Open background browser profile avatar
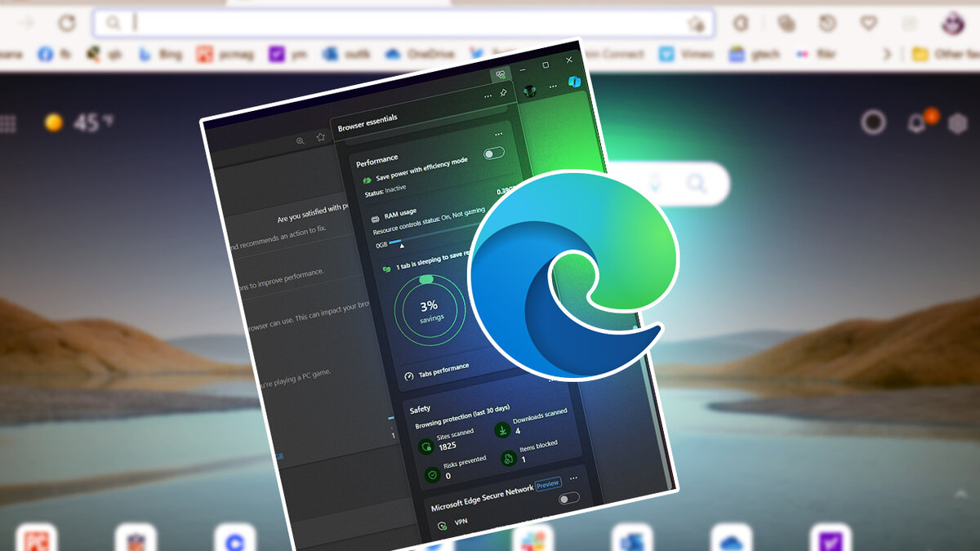Screen dimensions: 980x551 953,24
